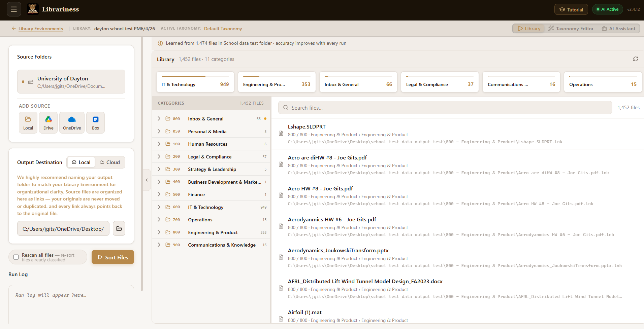
Task: Select IT & Technology summary card
Action: pos(195,82)
